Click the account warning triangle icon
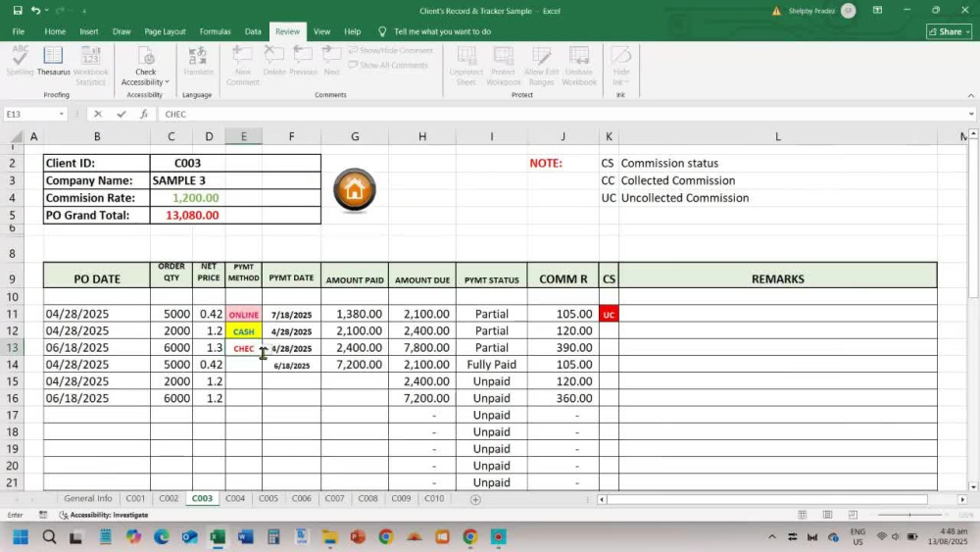This screenshot has height=552, width=980. coord(776,11)
